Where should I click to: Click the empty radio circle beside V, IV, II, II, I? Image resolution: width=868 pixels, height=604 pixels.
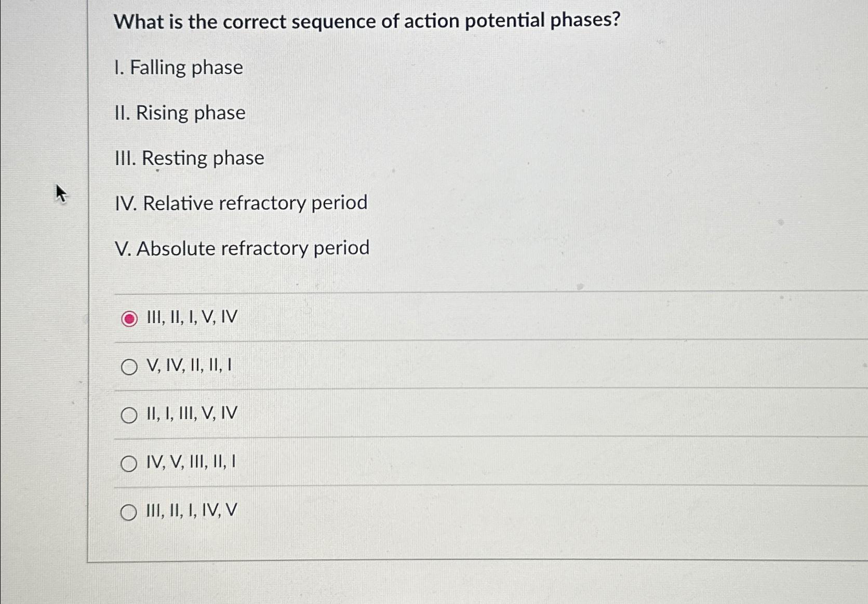pos(128,366)
